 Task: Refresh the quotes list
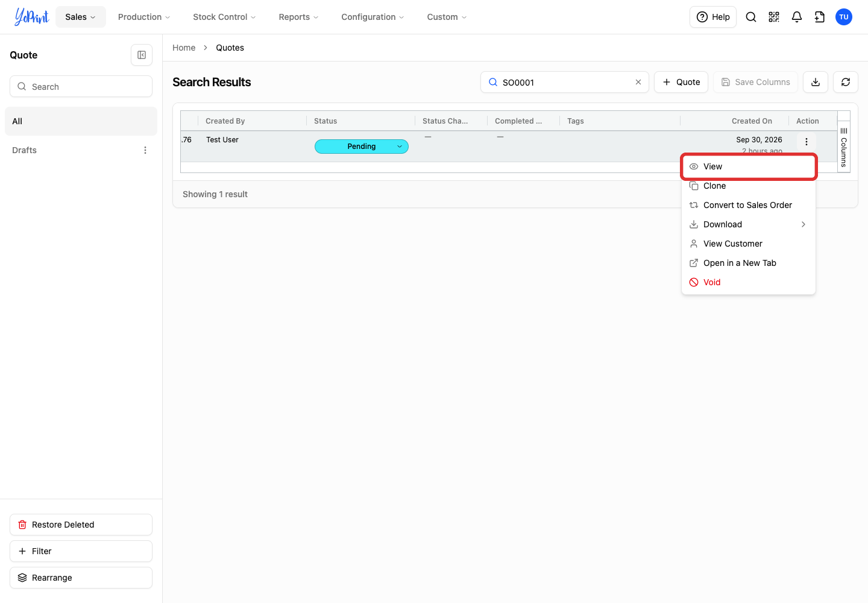coord(846,82)
